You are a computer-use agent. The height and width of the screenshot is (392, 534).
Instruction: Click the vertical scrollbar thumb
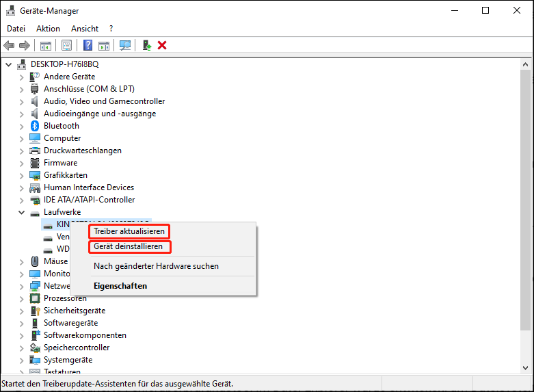point(525,200)
